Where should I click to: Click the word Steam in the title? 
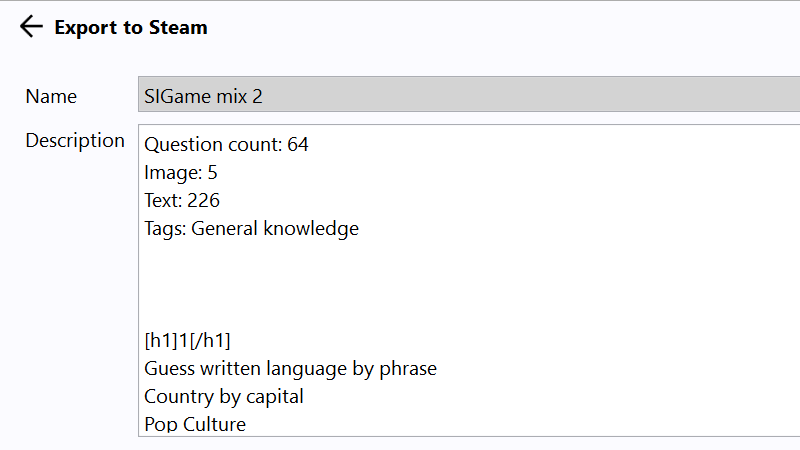coord(178,28)
